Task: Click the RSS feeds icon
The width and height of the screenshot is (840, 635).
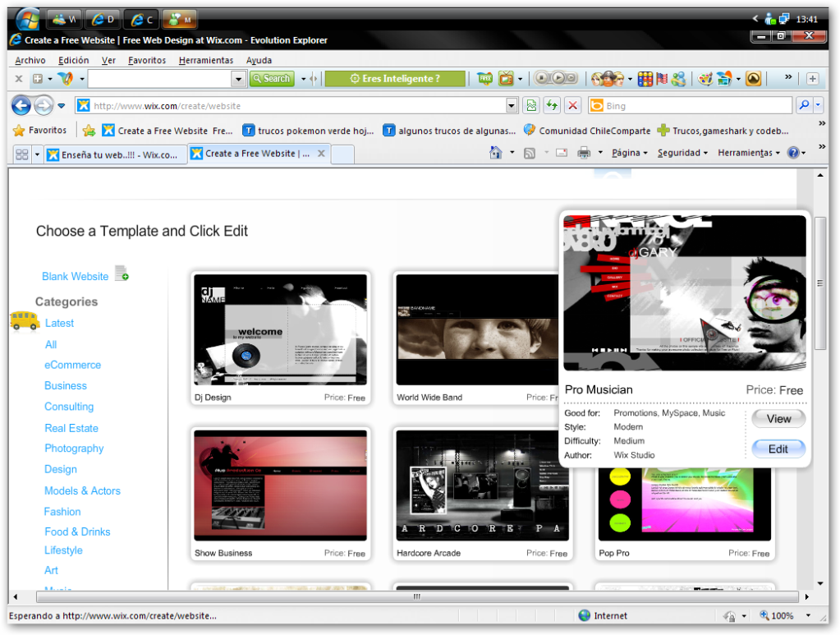Action: pos(530,154)
